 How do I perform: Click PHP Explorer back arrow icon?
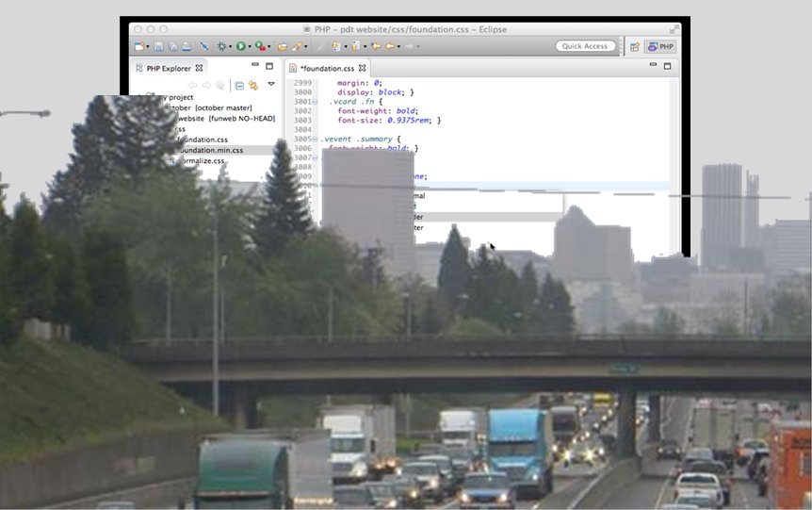click(193, 85)
